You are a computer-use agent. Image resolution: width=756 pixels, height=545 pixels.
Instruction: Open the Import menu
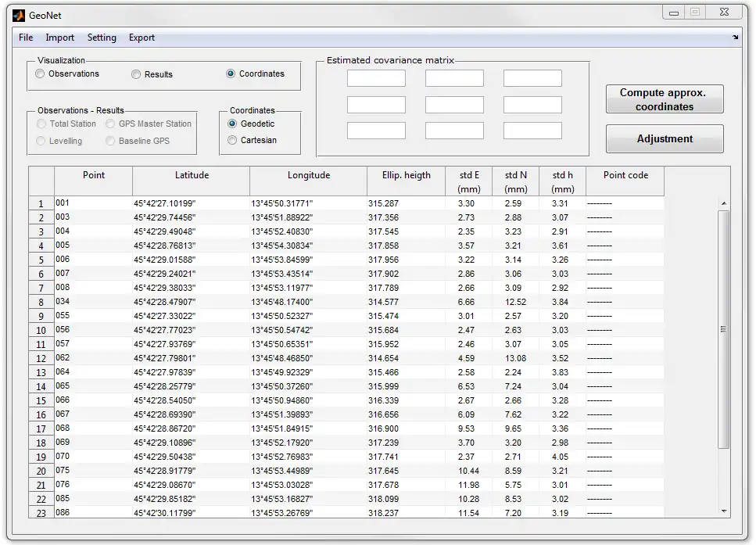pos(59,38)
